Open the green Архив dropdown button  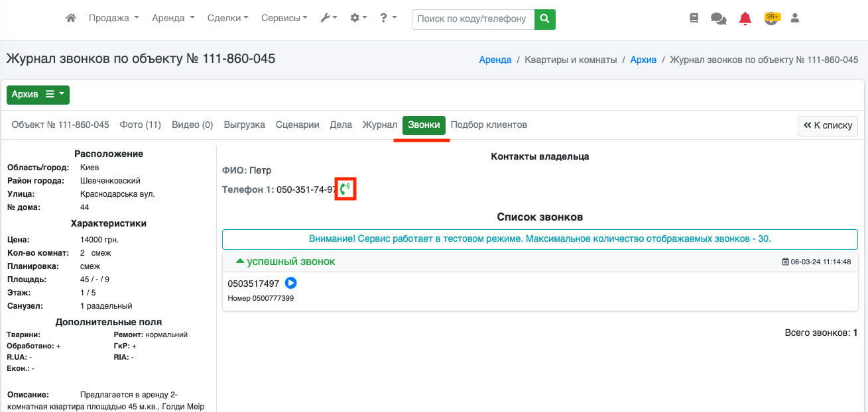(38, 95)
